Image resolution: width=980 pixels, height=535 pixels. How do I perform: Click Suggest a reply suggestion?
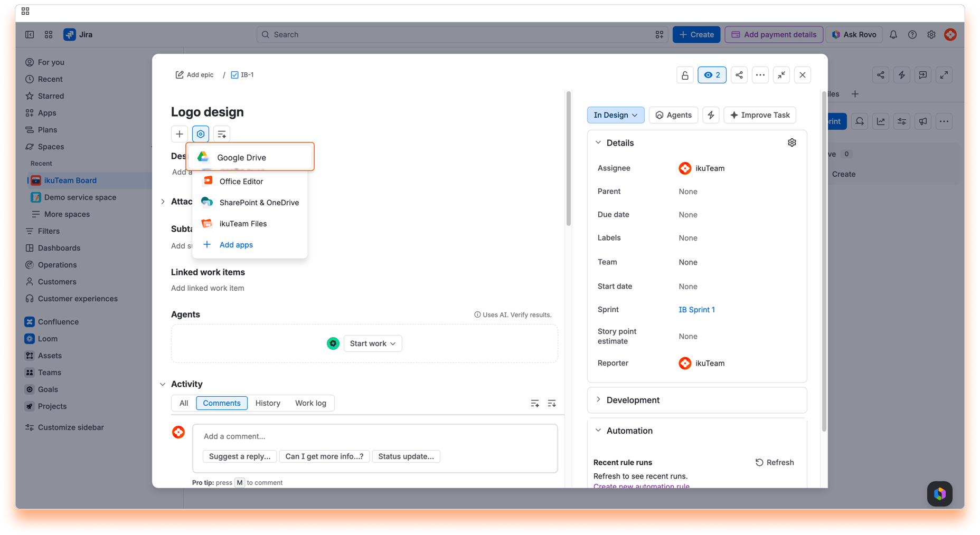coord(240,456)
